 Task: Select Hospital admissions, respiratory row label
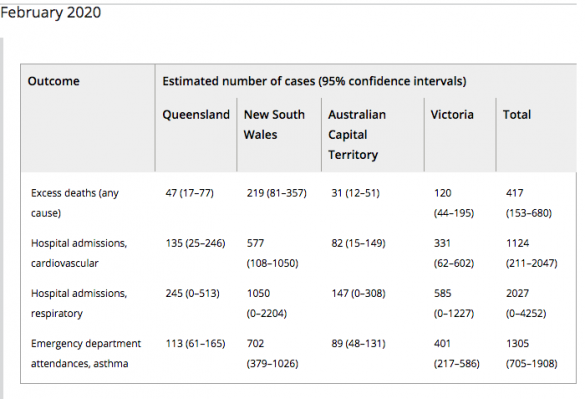(79, 303)
